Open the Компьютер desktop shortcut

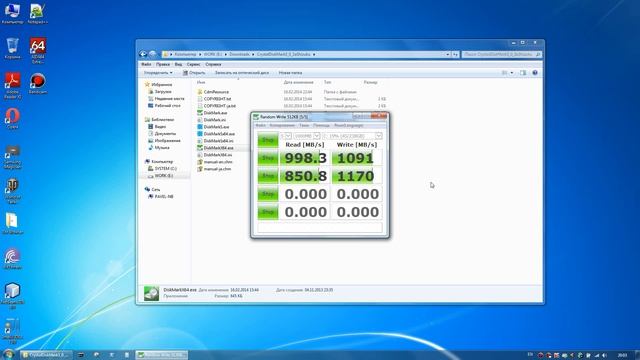pos(12,13)
